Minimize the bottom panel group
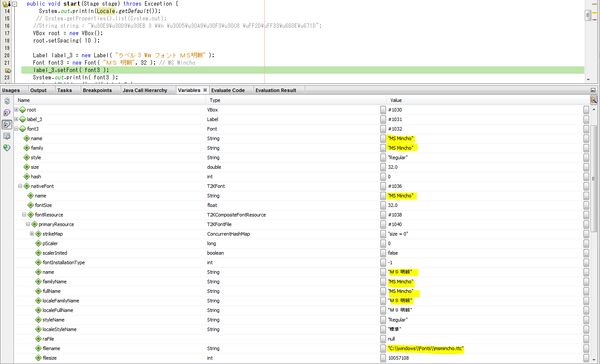This screenshot has height=364, width=600. [593, 90]
